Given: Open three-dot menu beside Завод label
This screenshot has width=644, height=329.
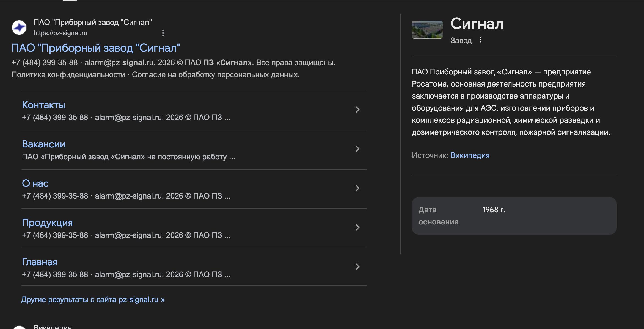Looking at the screenshot, I should point(480,40).
